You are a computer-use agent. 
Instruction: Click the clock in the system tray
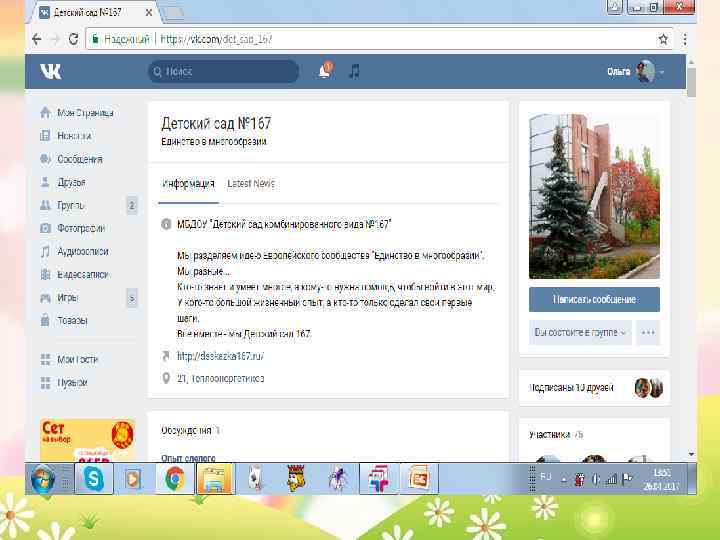point(661,479)
